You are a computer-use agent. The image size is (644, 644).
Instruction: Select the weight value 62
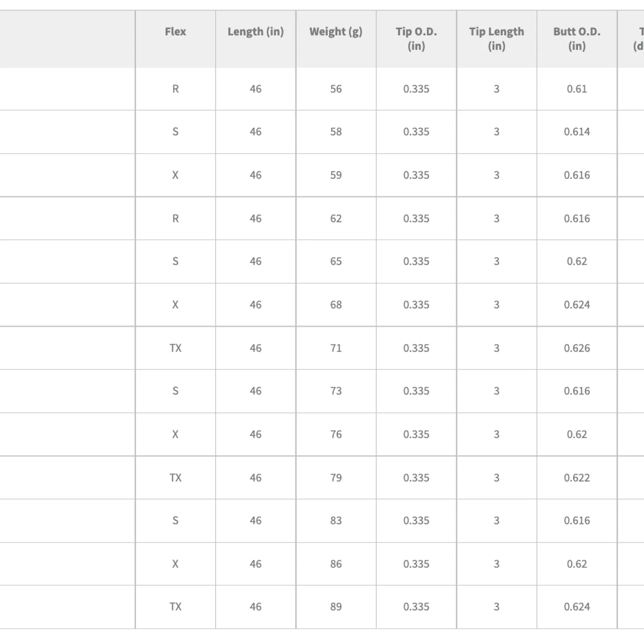[x=336, y=219]
